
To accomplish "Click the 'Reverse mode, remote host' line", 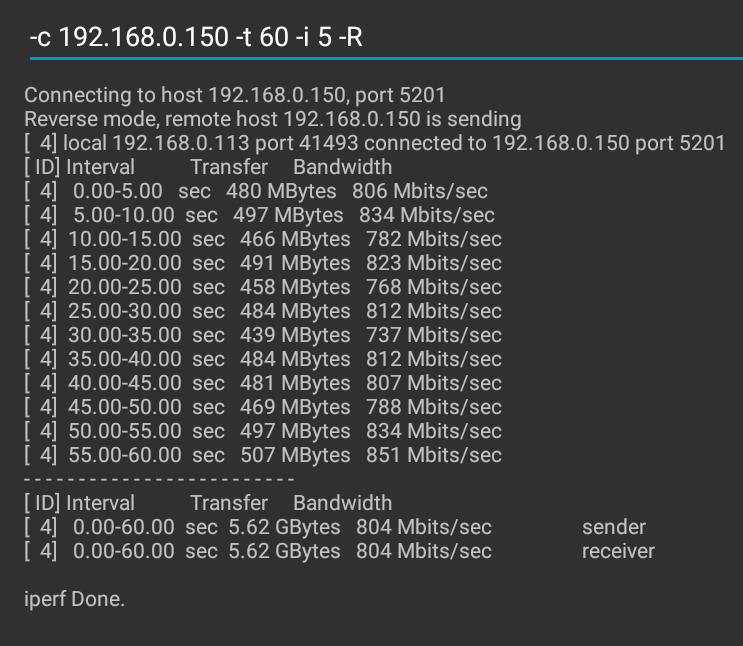I will tap(272, 119).
